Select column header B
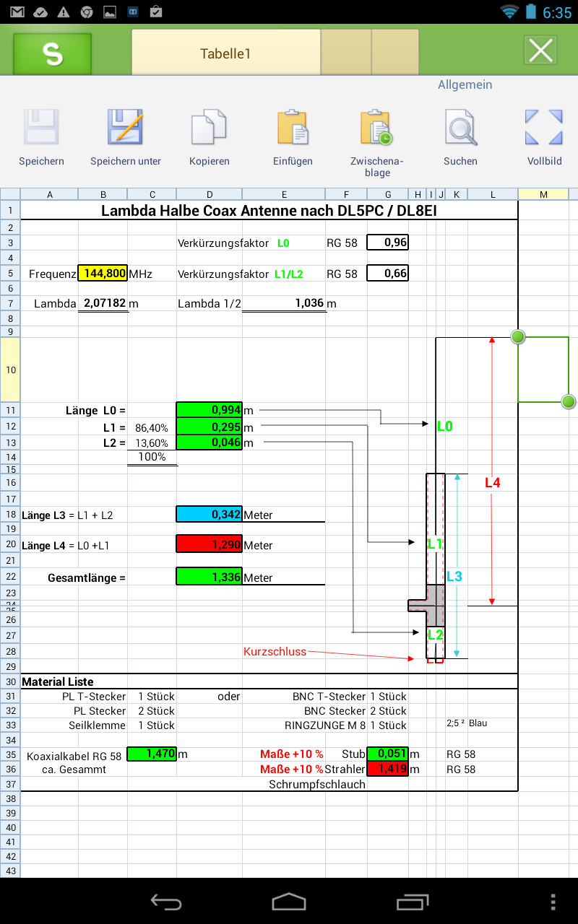The image size is (578, 924). tap(103, 193)
